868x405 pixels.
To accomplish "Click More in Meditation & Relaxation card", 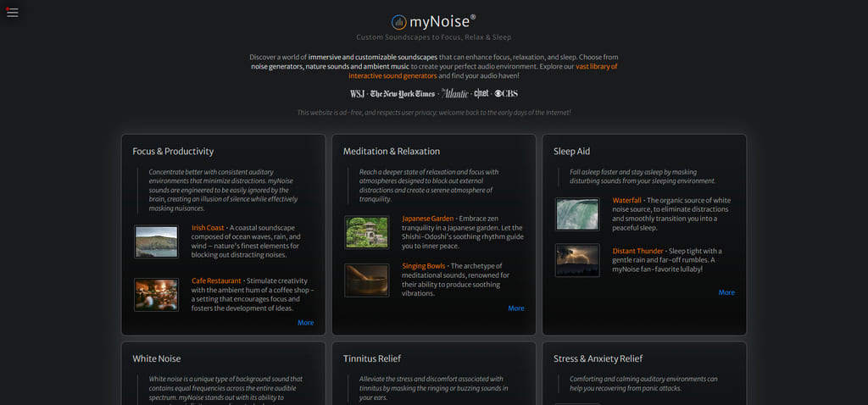I will pyautogui.click(x=516, y=308).
